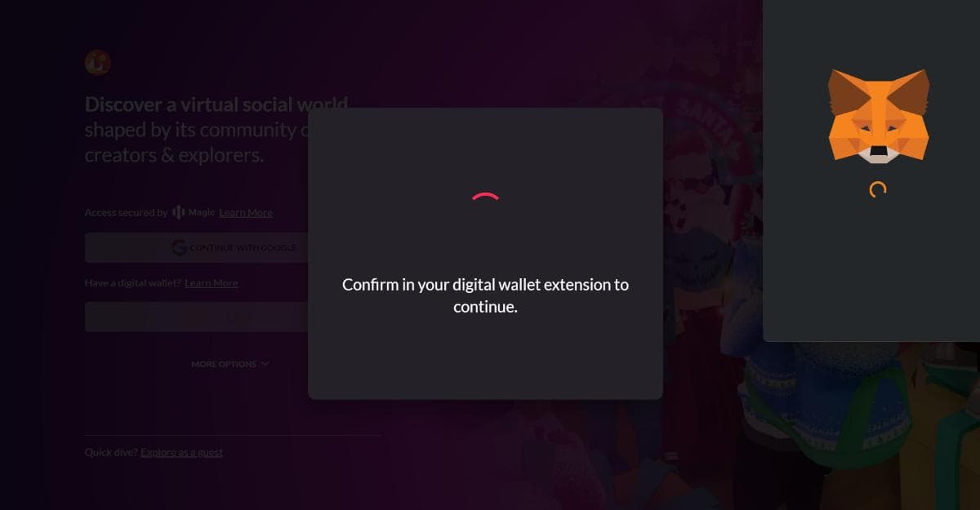Click the 'Confirm in your digital wallet' message
Image resolution: width=980 pixels, height=510 pixels.
tap(485, 295)
